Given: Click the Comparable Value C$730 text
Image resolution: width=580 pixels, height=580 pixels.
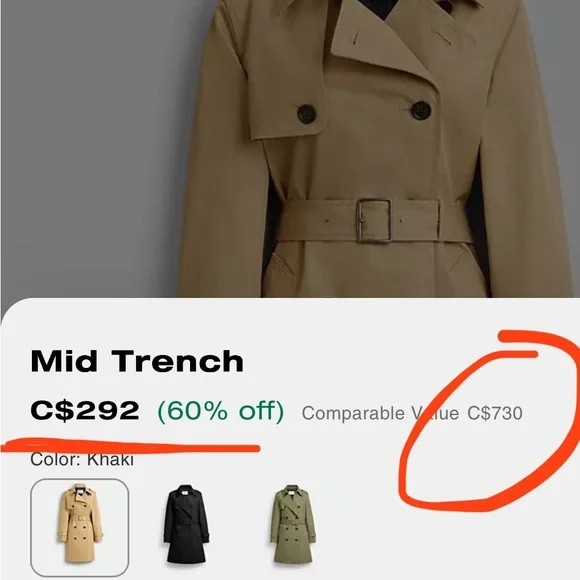Looking at the screenshot, I should (x=412, y=413).
